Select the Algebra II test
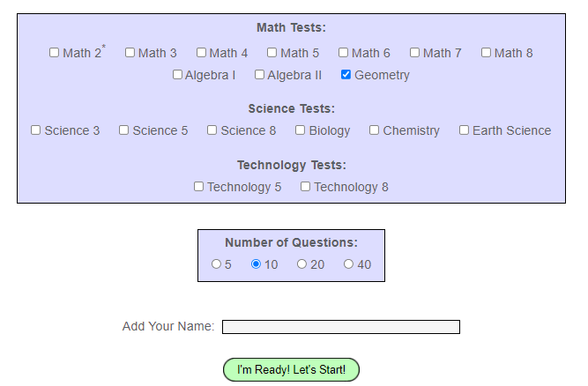 [260, 75]
